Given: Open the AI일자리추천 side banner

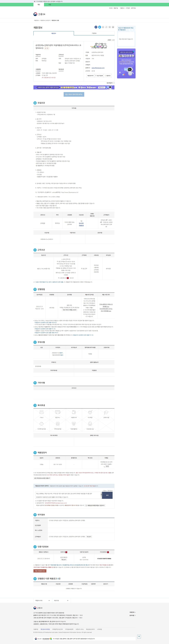Looking at the screenshot, I should click(x=126, y=64).
